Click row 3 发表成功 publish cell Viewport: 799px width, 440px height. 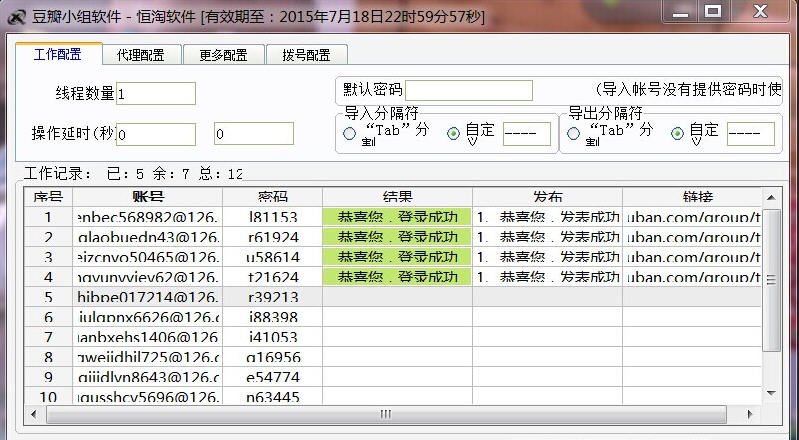click(548, 257)
